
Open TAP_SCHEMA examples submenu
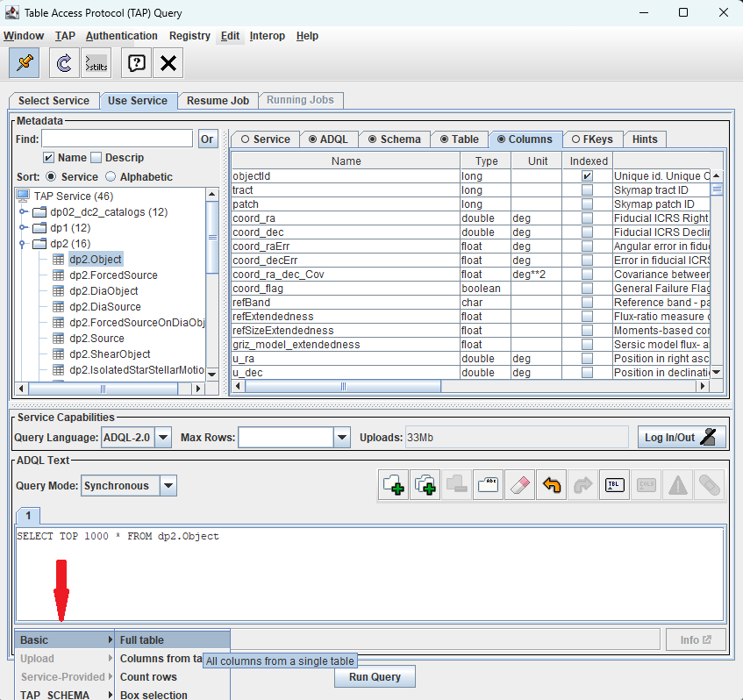click(64, 695)
